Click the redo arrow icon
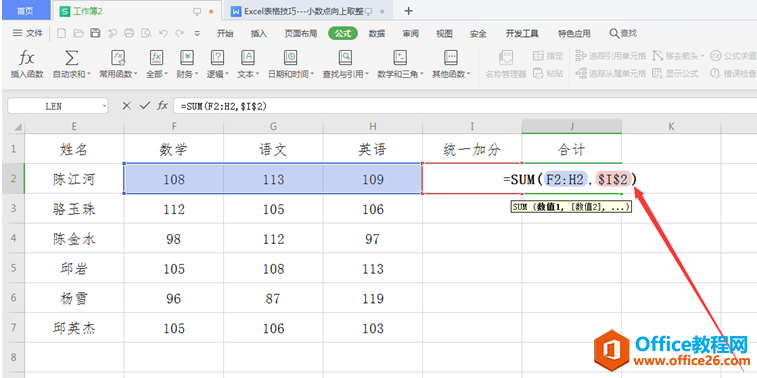This screenshot has height=378, width=757. [180, 33]
